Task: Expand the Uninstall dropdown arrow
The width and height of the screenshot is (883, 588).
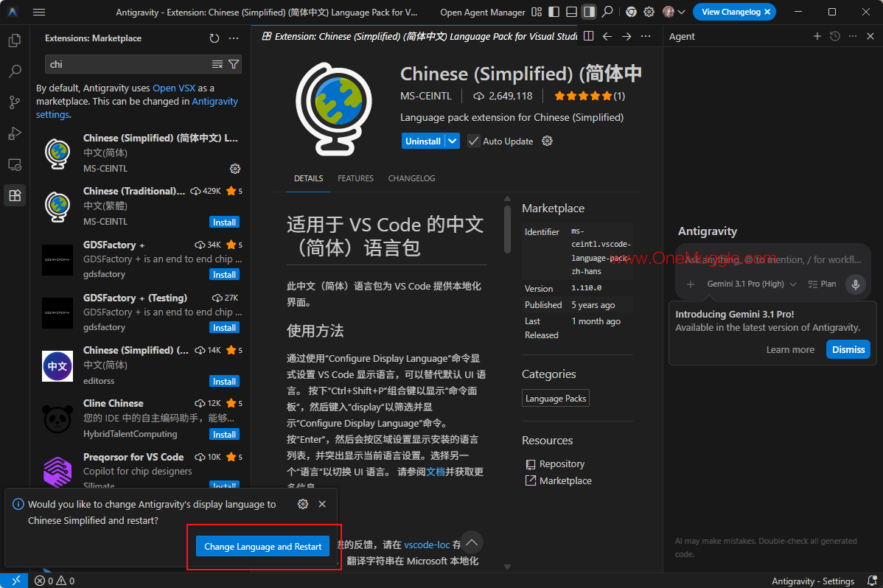Action: pos(453,141)
